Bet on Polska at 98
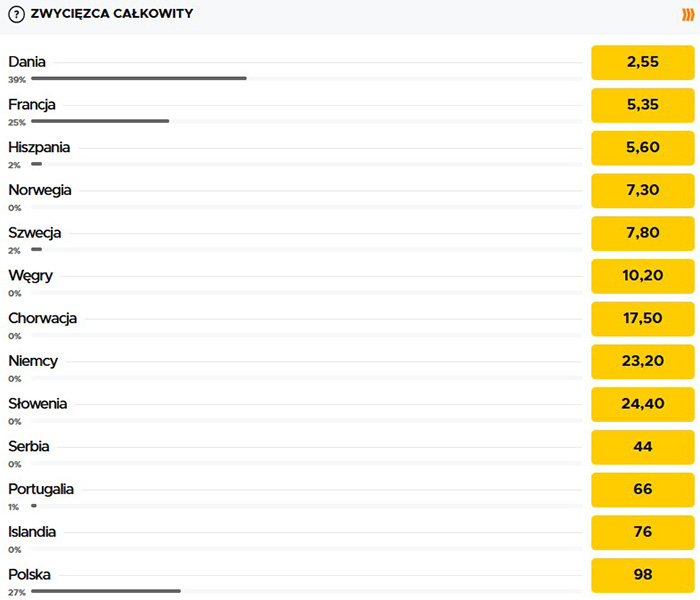 [642, 575]
